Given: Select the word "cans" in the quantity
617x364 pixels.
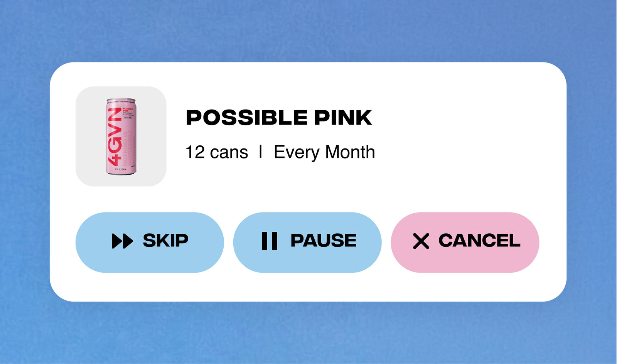Looking at the screenshot, I should tap(229, 152).
